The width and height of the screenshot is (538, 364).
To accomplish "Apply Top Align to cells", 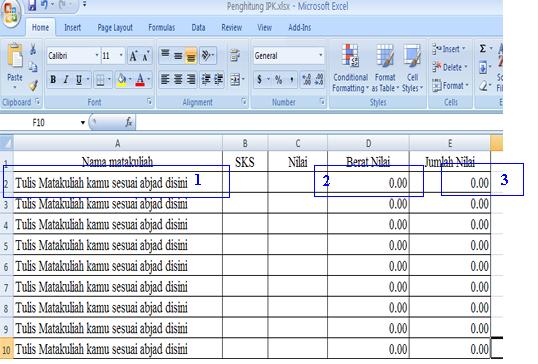I will (x=165, y=55).
